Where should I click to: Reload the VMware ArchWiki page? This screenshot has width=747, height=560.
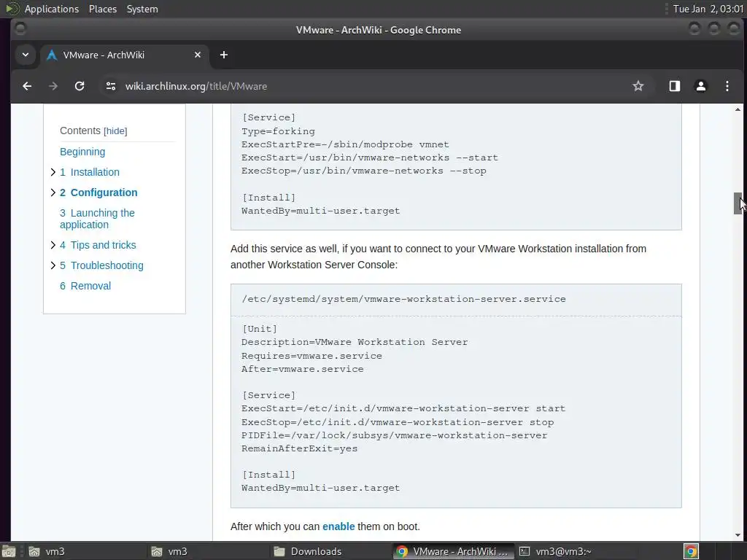(x=80, y=86)
